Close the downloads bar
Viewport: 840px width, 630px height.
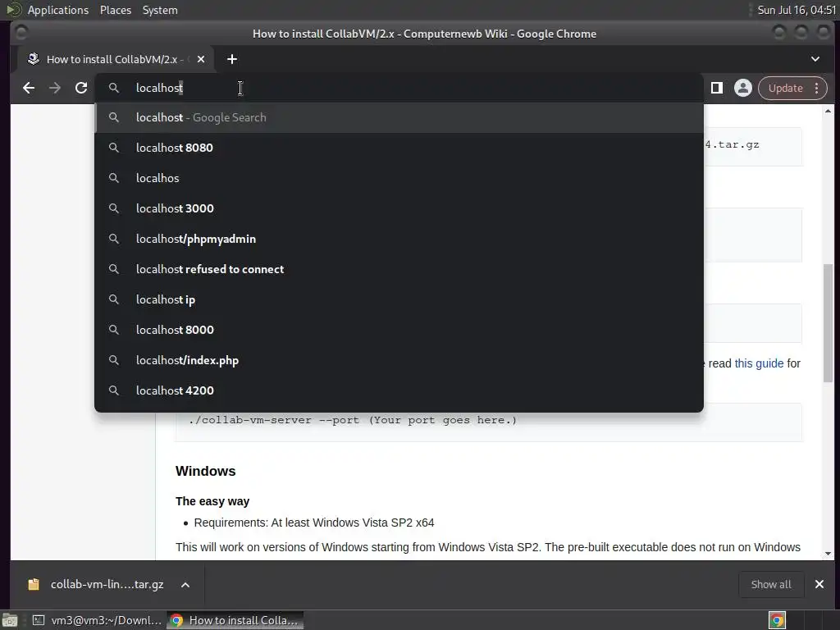click(819, 584)
